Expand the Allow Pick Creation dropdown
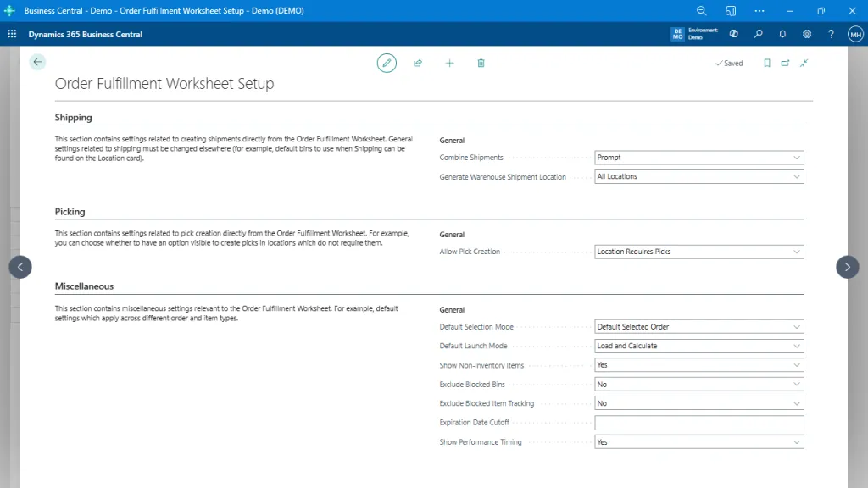868x488 pixels. point(795,251)
